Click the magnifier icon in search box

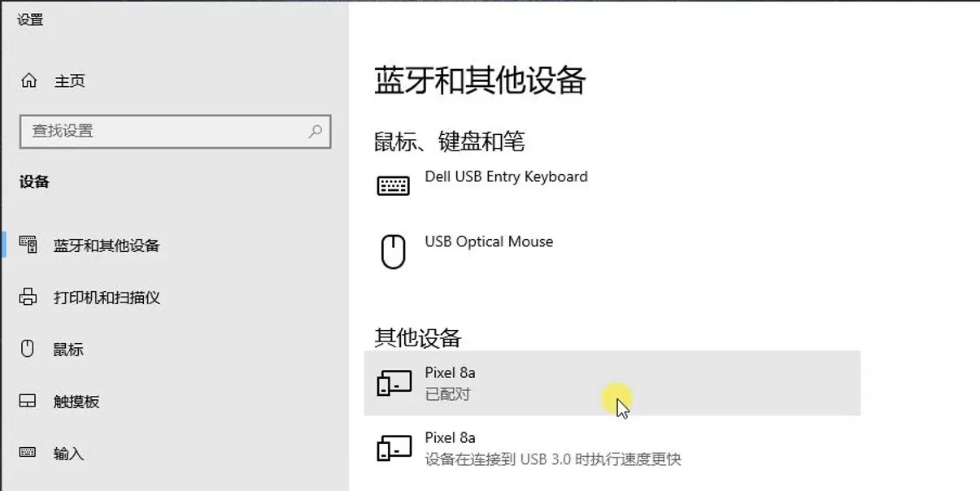[316, 131]
